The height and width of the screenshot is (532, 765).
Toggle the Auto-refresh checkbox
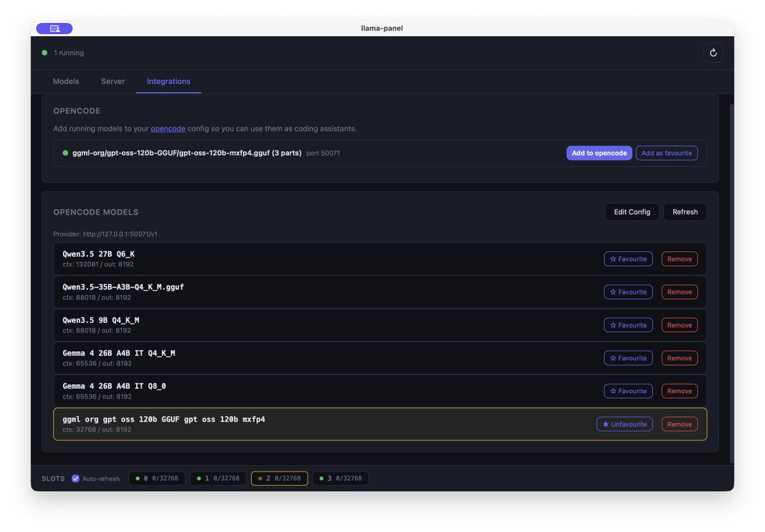[x=76, y=478]
